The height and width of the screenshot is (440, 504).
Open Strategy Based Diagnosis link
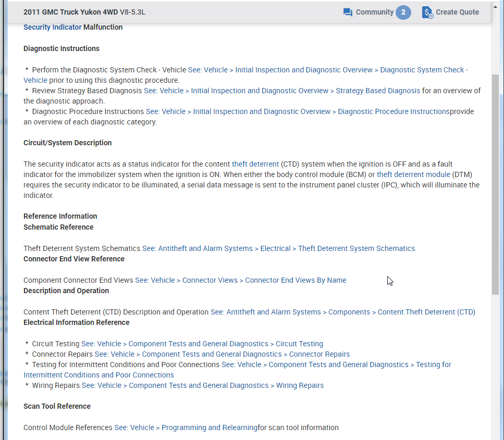coord(378,91)
